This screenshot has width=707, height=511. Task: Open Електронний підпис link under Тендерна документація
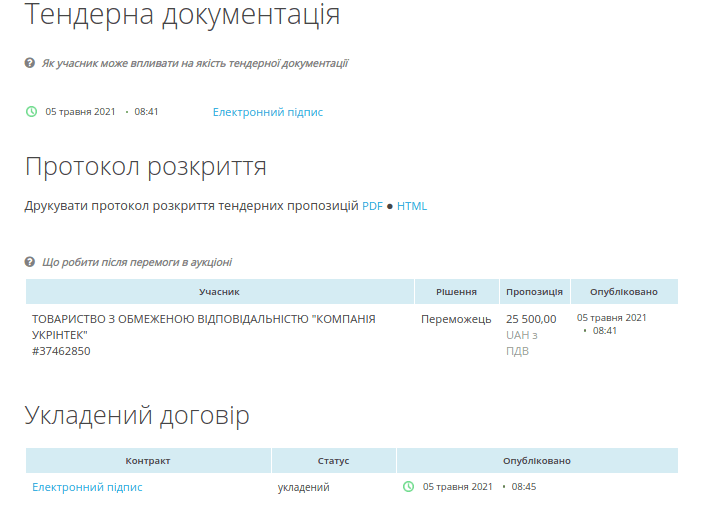click(x=267, y=112)
